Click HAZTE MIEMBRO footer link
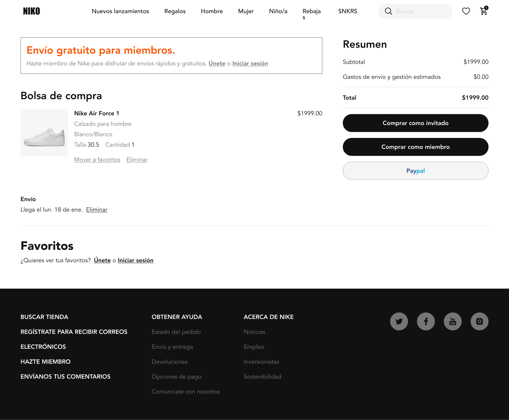509x420 pixels. (x=45, y=361)
